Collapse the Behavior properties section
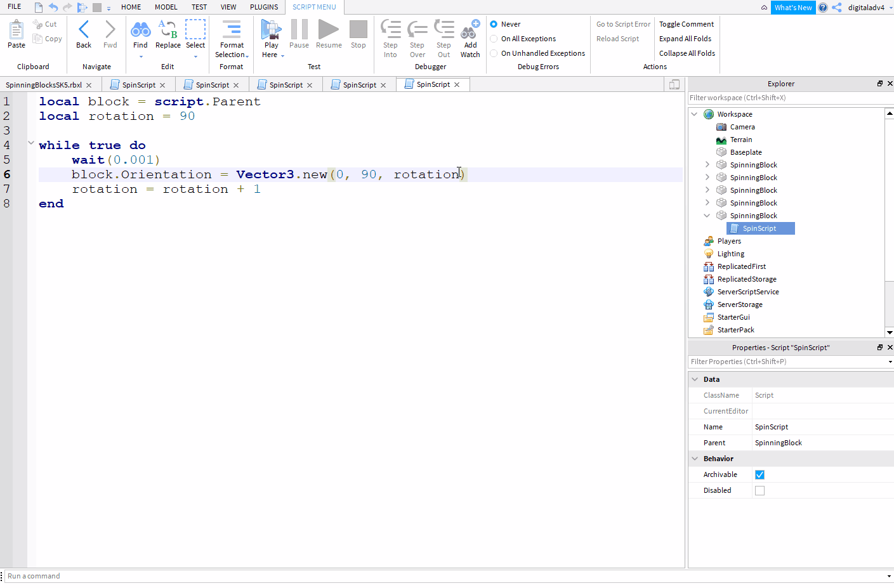The image size is (894, 588). pyautogui.click(x=695, y=459)
